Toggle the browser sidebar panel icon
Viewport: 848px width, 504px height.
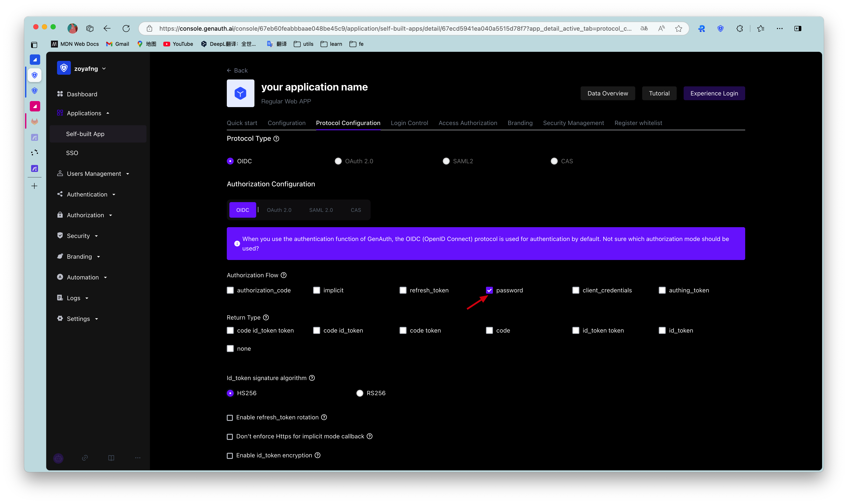tap(798, 29)
